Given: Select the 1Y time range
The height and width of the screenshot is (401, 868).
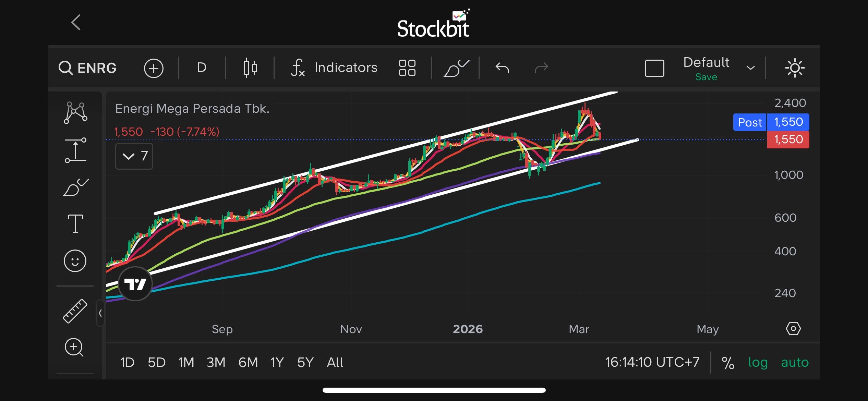Looking at the screenshot, I should [x=277, y=362].
